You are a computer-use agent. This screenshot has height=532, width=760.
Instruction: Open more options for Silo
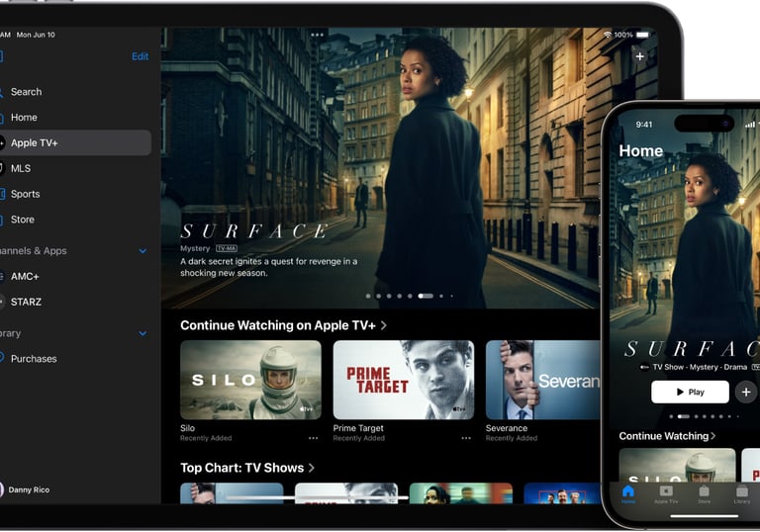313,438
